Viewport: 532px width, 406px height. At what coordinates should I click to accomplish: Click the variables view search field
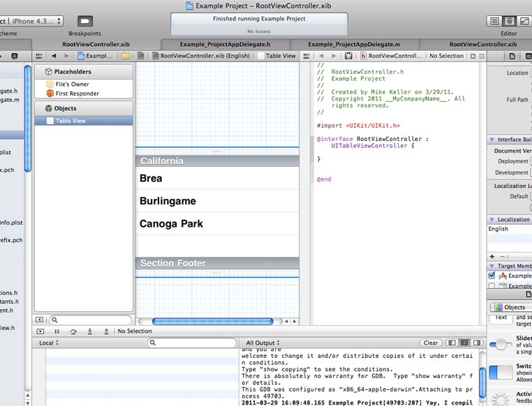(192, 343)
